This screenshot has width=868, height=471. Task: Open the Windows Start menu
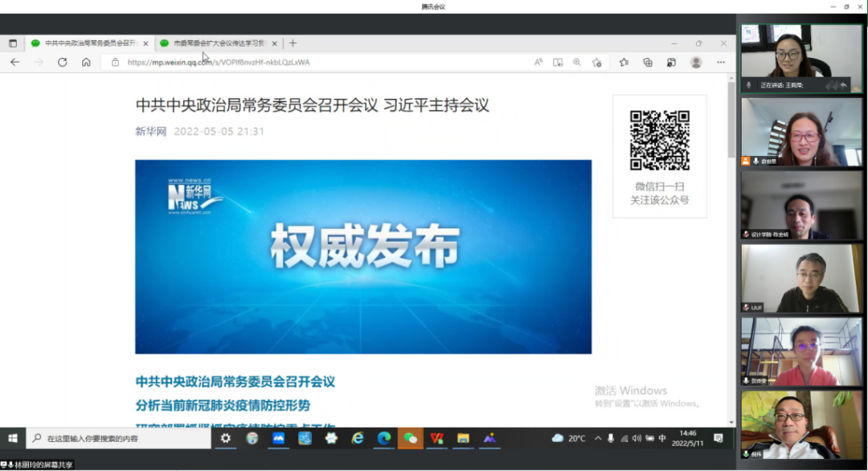pyautogui.click(x=13, y=438)
